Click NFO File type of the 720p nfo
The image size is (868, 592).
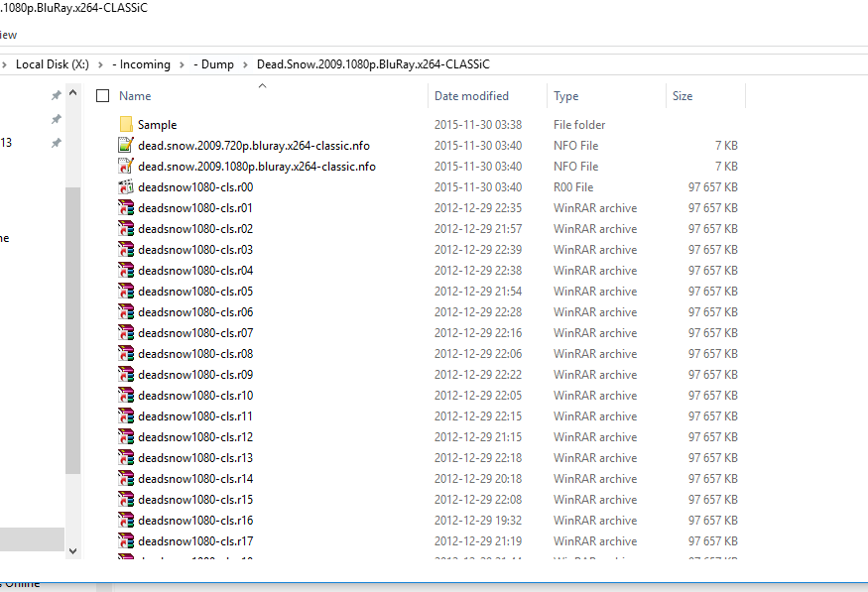pyautogui.click(x=575, y=146)
